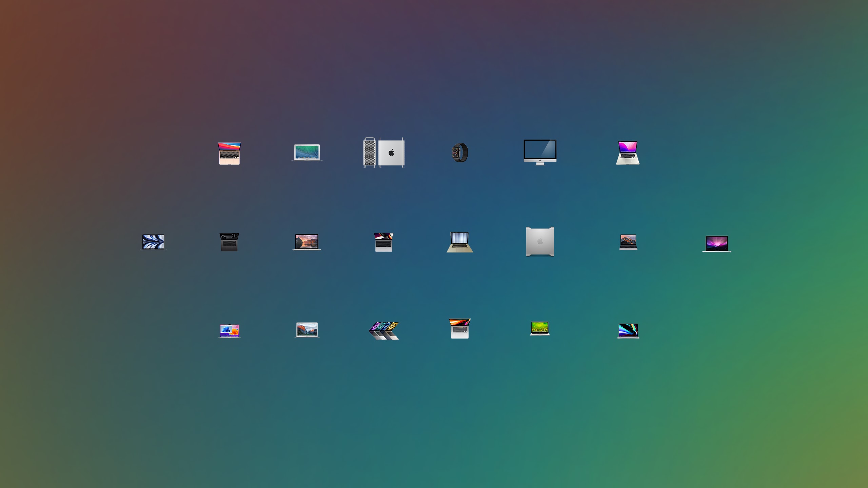Click the MacBook Air with El Capitan wallpaper

(307, 330)
